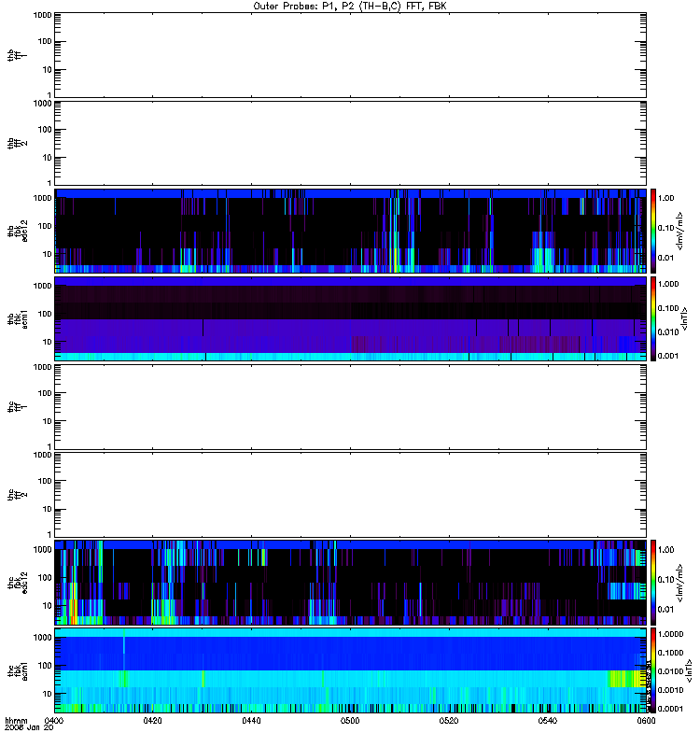
Task: Click the '1.00' value on thb edc12 color bar
Action: pos(665,198)
